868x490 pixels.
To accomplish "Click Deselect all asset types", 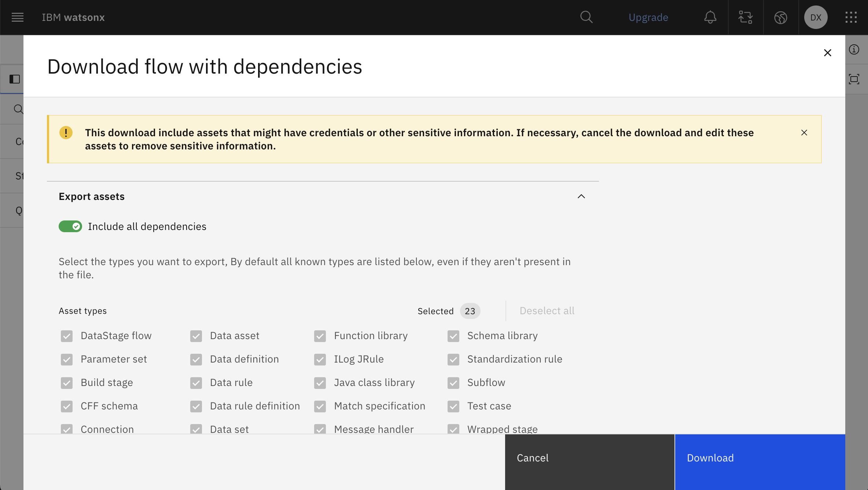I will [x=547, y=311].
